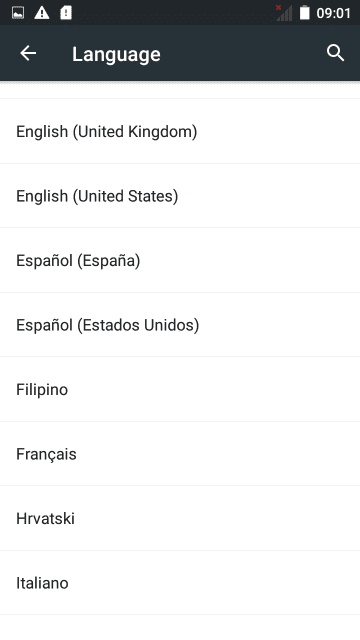Choose Français from the list
The width and height of the screenshot is (360, 640).
[x=180, y=453]
